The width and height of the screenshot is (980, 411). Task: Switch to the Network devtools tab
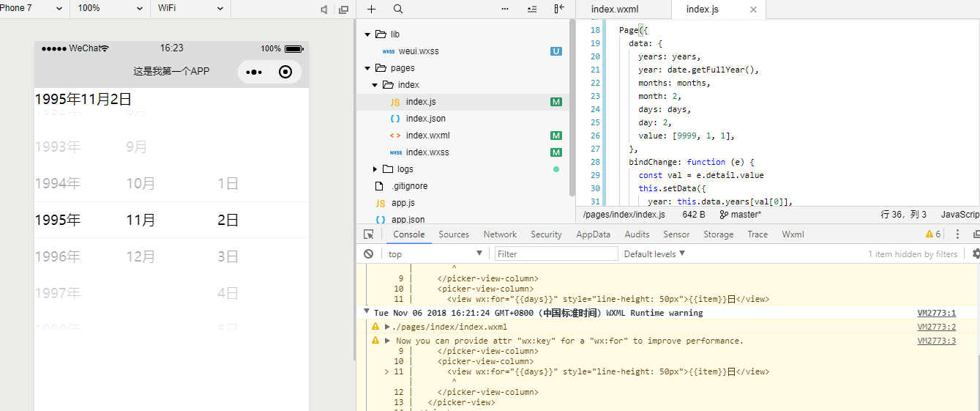point(500,234)
